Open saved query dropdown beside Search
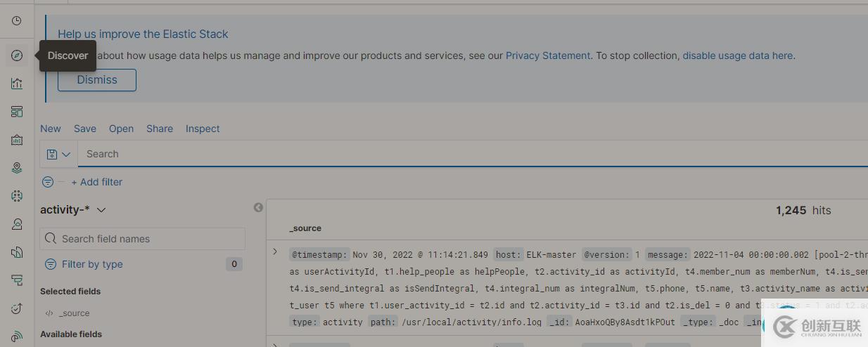 point(59,154)
